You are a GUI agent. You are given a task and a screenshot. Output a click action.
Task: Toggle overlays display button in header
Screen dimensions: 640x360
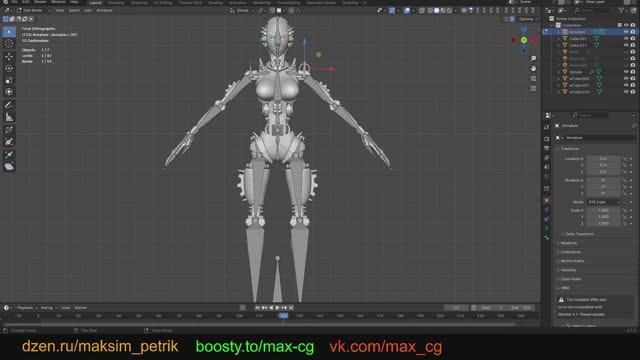point(407,11)
